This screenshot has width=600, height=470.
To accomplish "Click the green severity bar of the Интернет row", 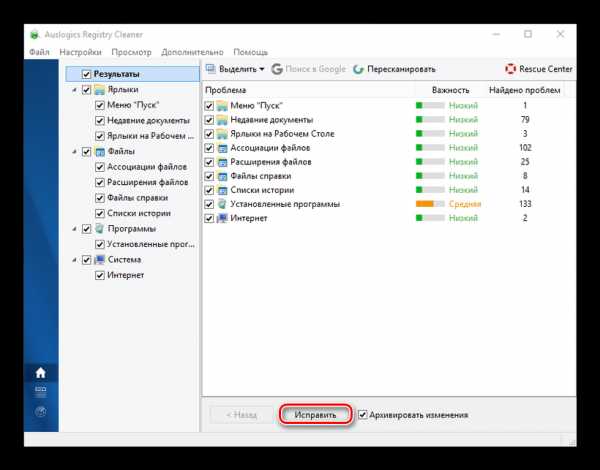I will (x=430, y=218).
